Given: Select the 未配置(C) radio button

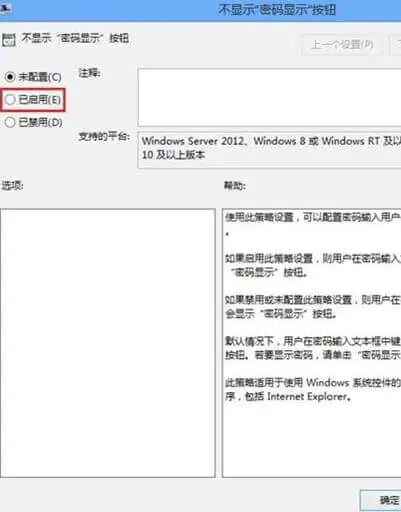Looking at the screenshot, I should tap(10, 77).
